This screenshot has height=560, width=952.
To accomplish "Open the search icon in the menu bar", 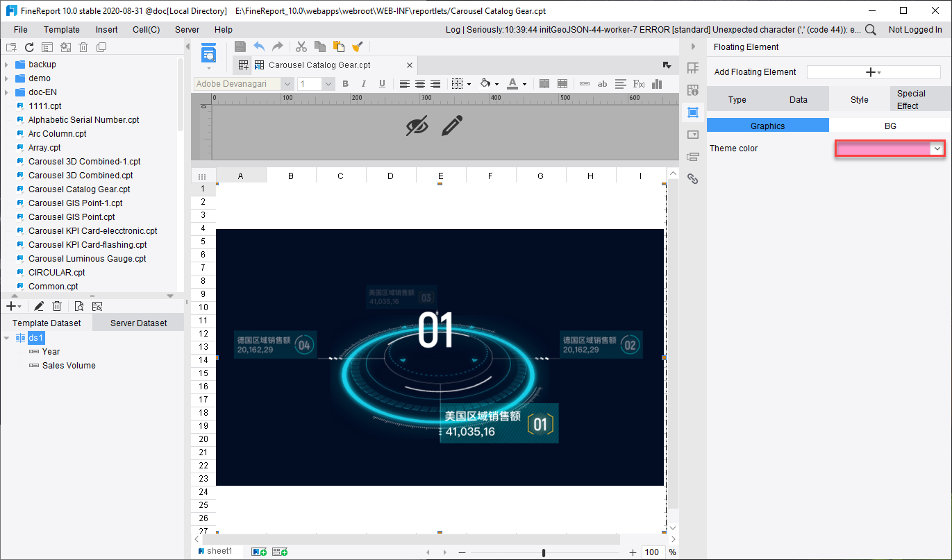I will pyautogui.click(x=870, y=30).
